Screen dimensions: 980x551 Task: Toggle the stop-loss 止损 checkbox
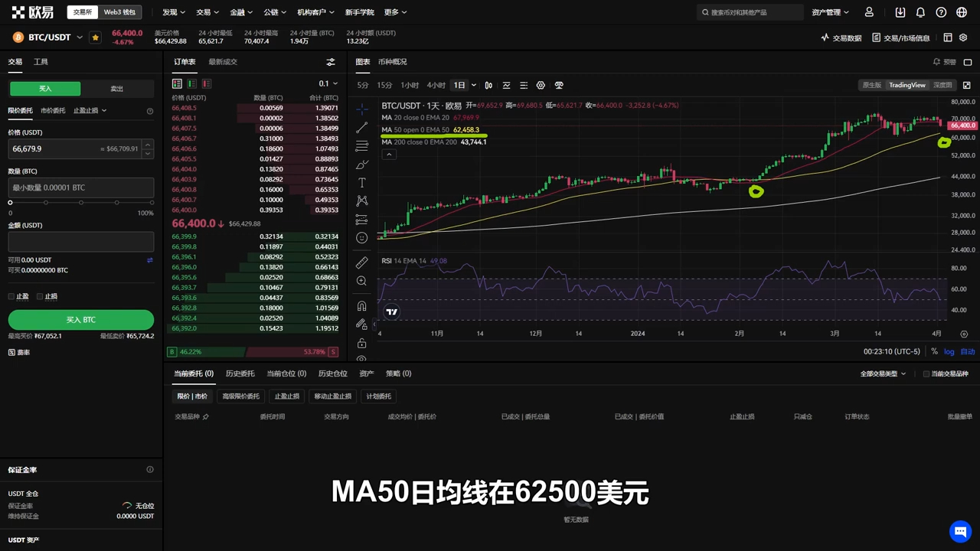(x=40, y=296)
